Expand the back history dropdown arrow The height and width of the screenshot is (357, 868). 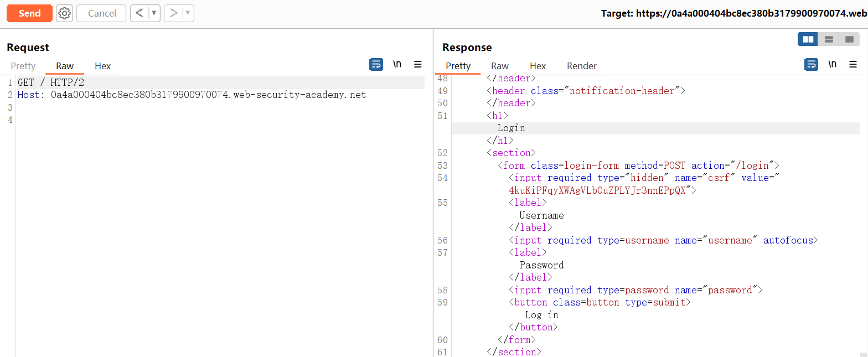click(154, 13)
